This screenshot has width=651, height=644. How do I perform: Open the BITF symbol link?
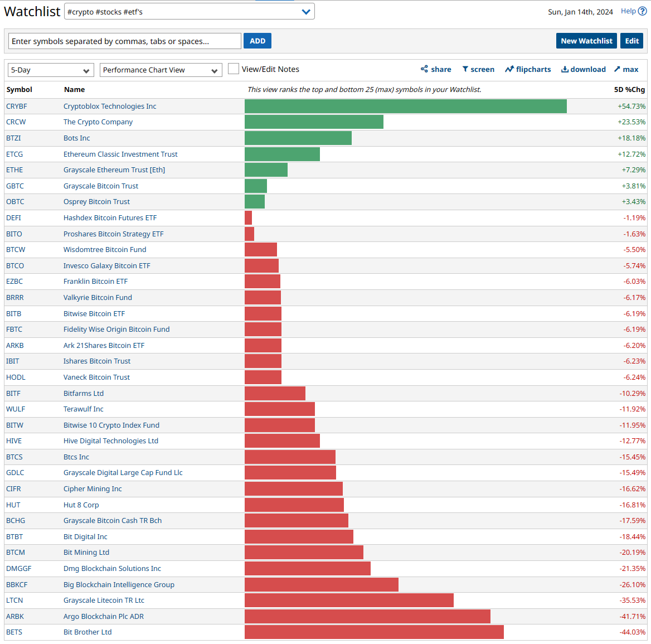[x=13, y=393]
